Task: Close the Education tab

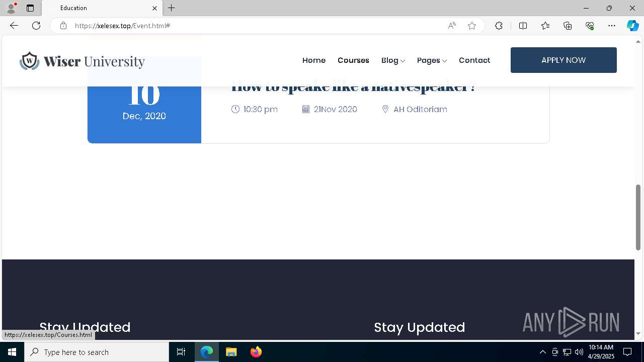Action: tap(154, 8)
